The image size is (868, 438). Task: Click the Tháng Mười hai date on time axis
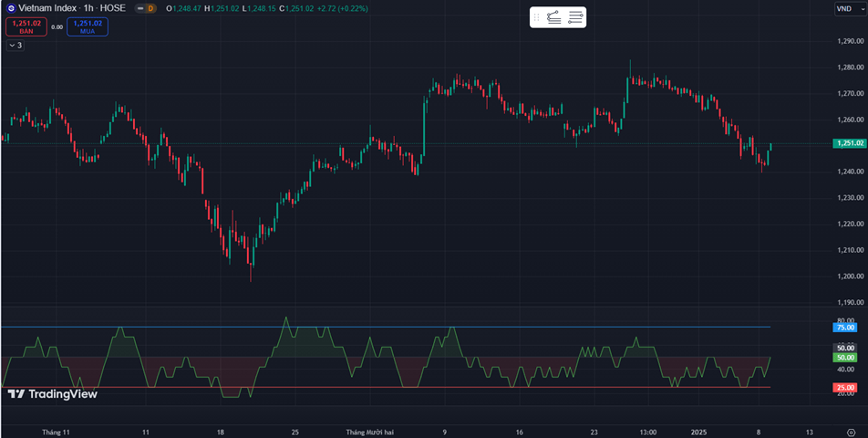click(370, 431)
